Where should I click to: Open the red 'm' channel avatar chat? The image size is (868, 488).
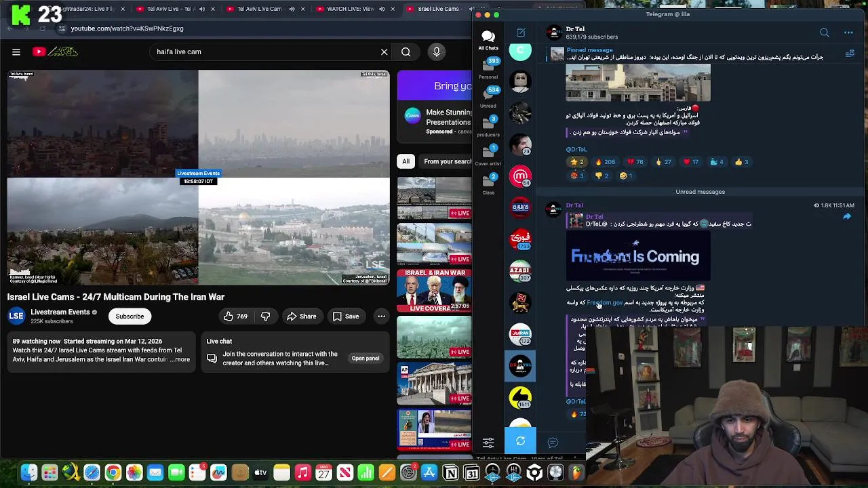[520, 176]
